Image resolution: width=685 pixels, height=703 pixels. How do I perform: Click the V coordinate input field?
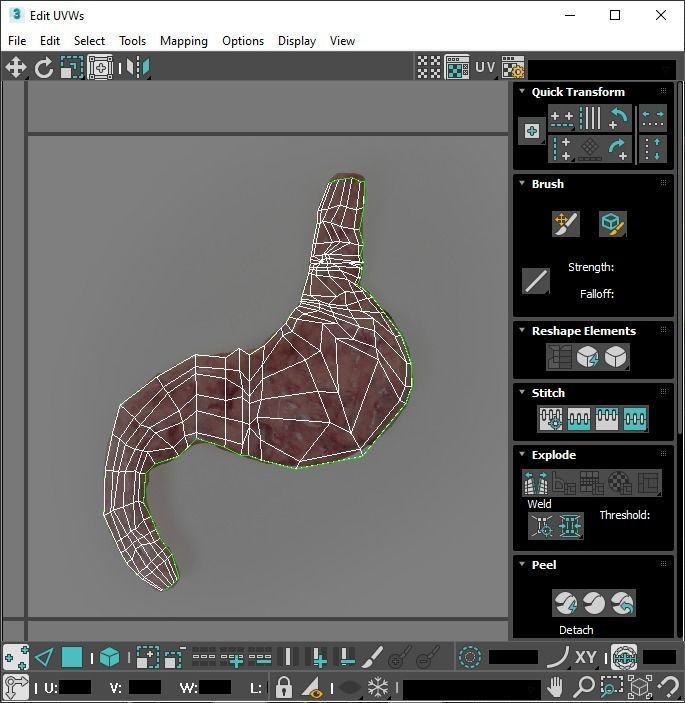click(144, 687)
